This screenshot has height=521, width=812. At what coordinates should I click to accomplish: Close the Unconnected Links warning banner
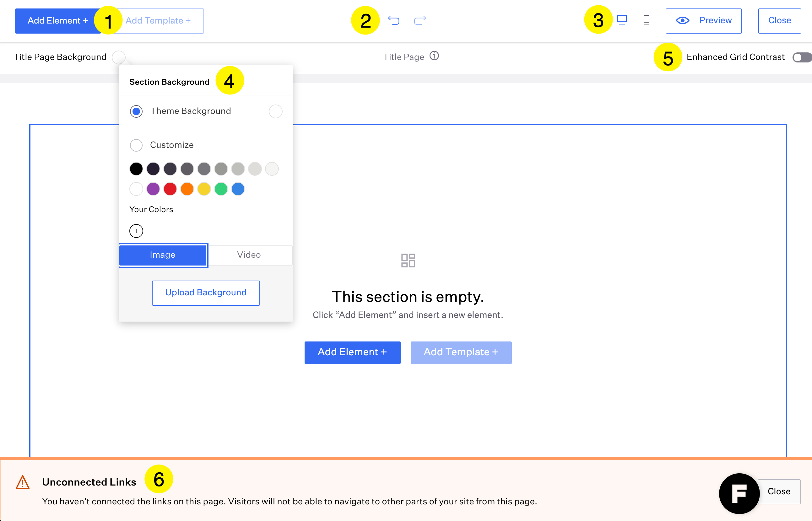pos(778,491)
